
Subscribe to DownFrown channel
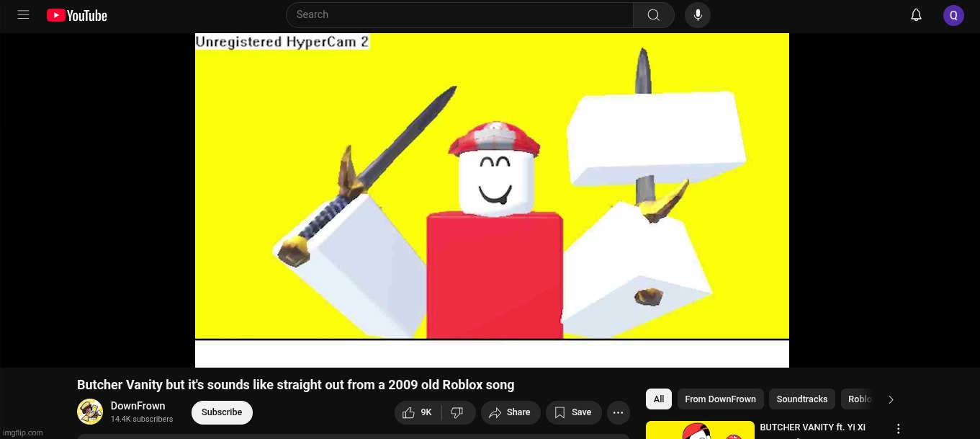point(222,412)
